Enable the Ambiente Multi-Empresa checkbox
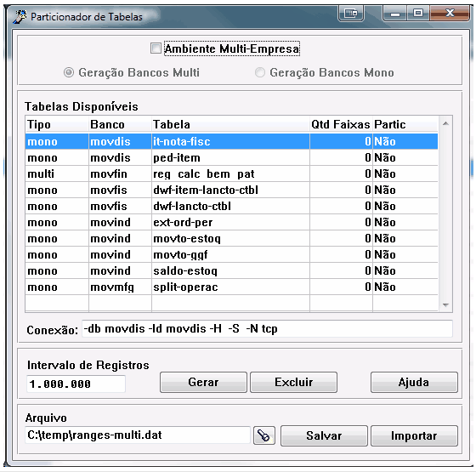This screenshot has width=476, height=472. pyautogui.click(x=156, y=48)
